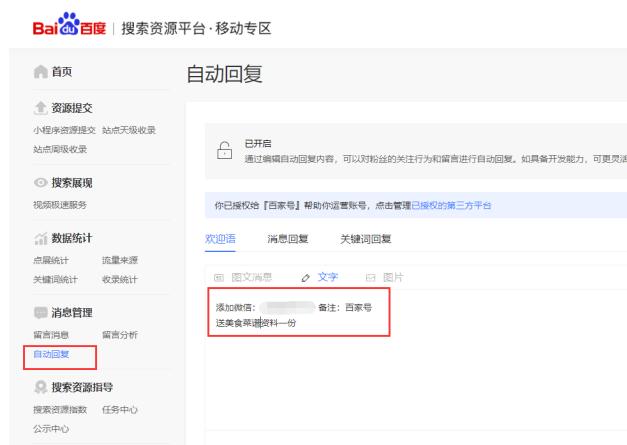Switch to the 消息回复 tab
Viewport: 627px width, 445px height.
[x=288, y=239]
